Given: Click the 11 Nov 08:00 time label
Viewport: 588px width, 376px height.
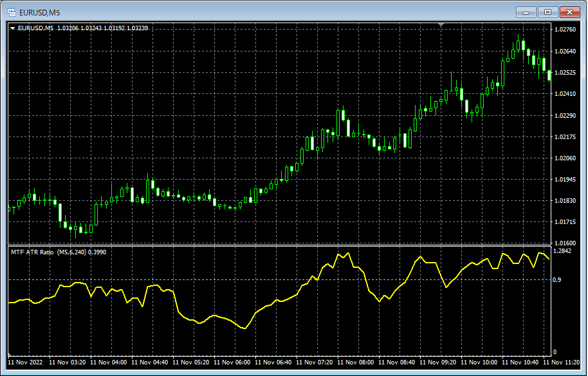Looking at the screenshot, I should pyautogui.click(x=356, y=362).
